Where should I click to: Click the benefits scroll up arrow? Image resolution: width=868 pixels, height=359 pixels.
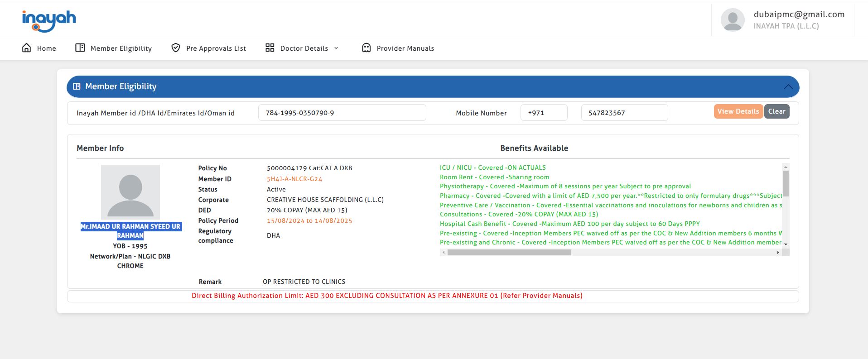(x=786, y=167)
